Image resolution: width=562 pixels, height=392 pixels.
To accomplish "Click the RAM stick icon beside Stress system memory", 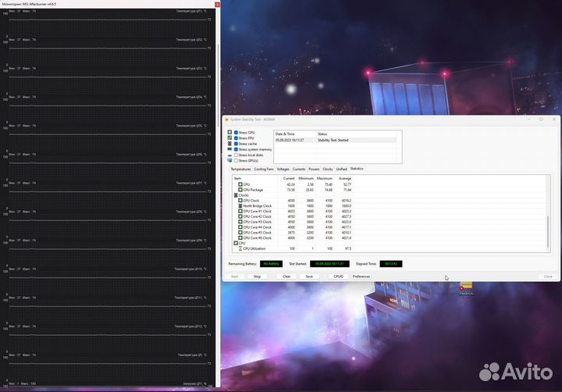I will [229, 149].
